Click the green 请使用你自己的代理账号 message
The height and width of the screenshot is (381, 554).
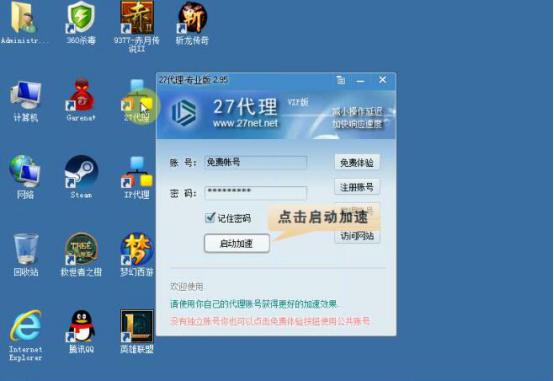click(x=254, y=304)
